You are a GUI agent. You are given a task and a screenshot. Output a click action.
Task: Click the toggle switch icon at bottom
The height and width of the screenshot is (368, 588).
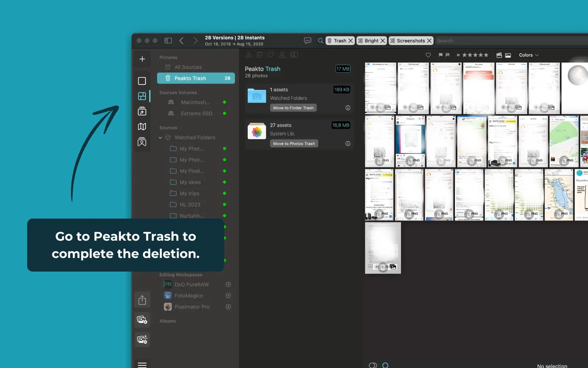373,365
